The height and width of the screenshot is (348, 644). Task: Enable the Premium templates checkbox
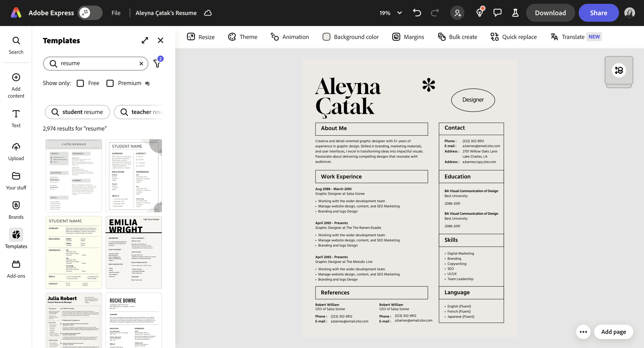click(x=110, y=83)
